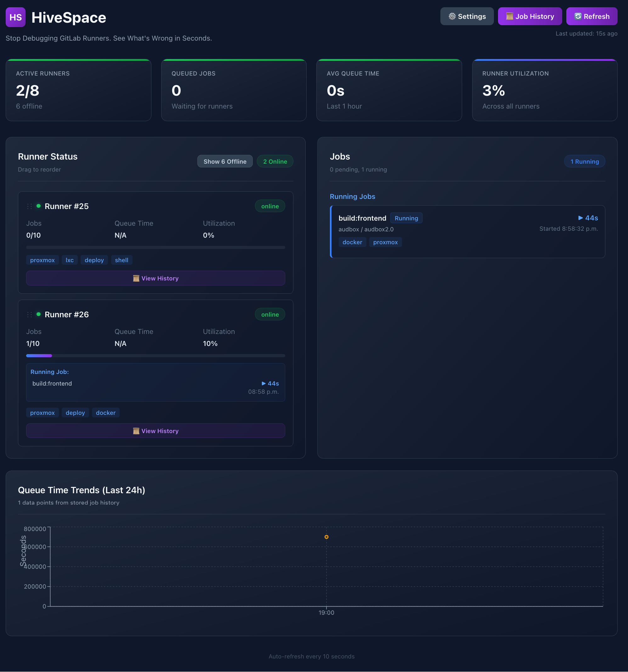Viewport: 628px width, 672px height.
Task: Click the HiveSpace HS logo icon
Action: tap(15, 17)
